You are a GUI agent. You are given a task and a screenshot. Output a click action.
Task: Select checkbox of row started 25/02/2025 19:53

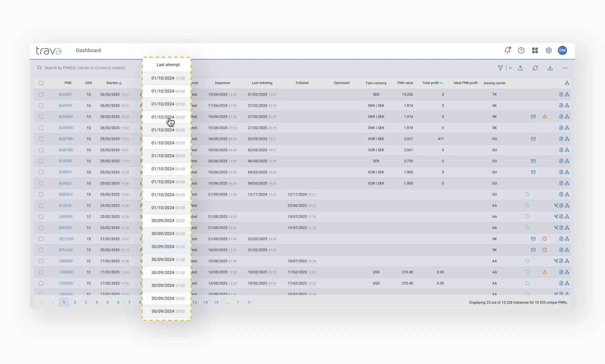[41, 139]
